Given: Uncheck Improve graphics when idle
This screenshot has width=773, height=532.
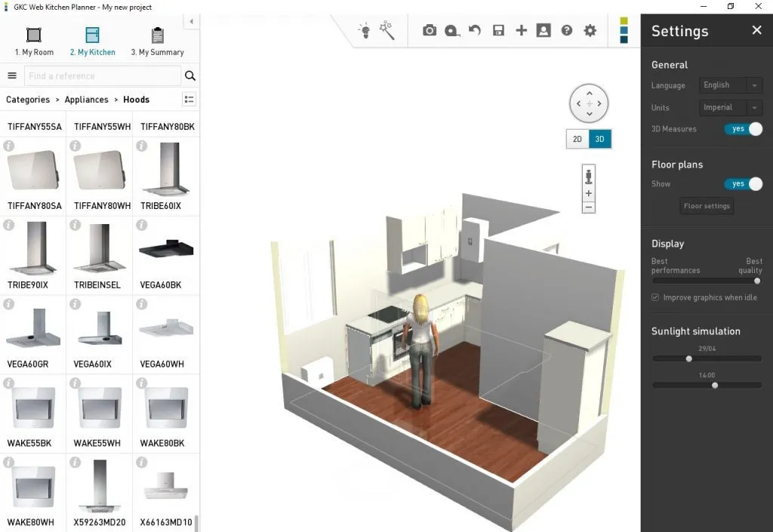Looking at the screenshot, I should click(x=654, y=297).
